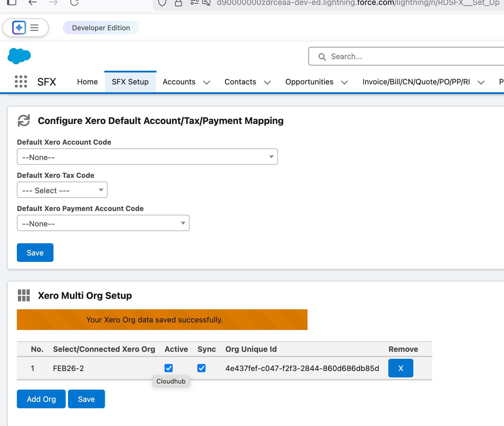Click the lock icon in address bar
The height and width of the screenshot is (426, 504).
pyautogui.click(x=178, y=3)
